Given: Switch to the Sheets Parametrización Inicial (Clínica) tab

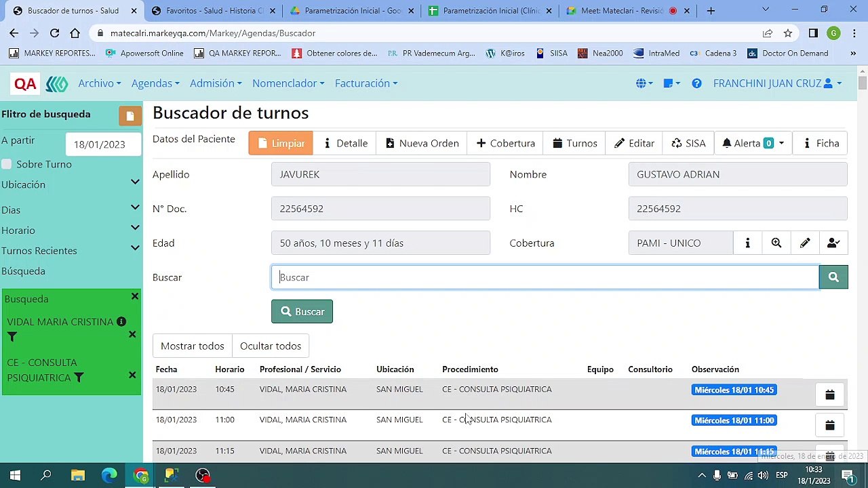Looking at the screenshot, I should [490, 11].
